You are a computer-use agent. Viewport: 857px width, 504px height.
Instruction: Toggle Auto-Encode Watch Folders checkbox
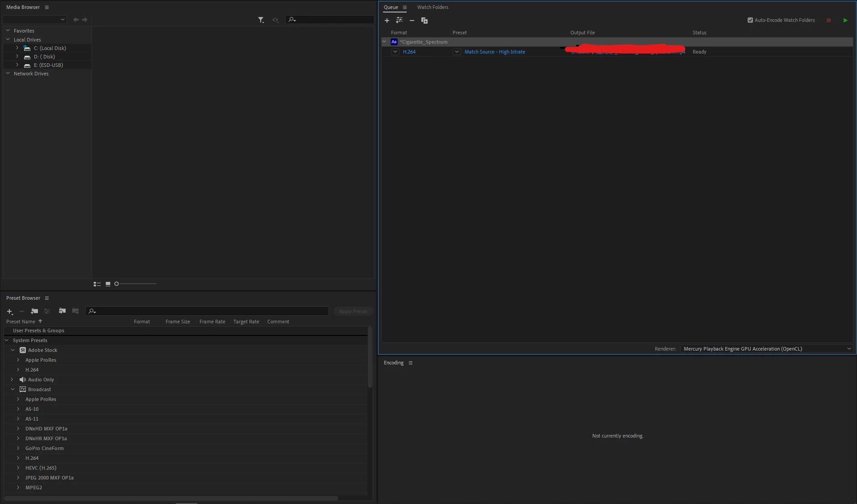tap(750, 20)
